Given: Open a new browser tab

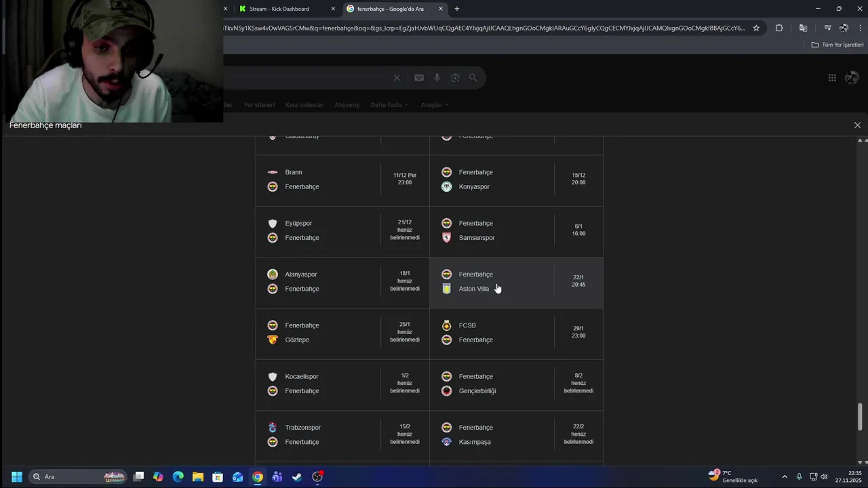Looking at the screenshot, I should point(457,9).
